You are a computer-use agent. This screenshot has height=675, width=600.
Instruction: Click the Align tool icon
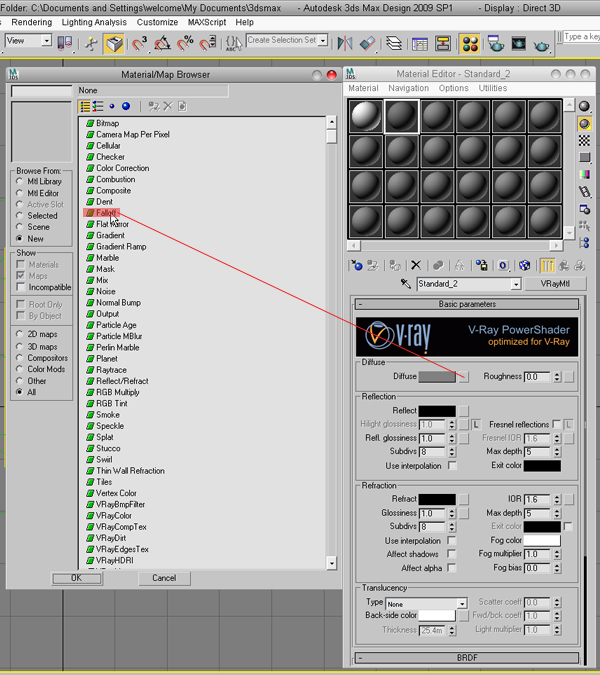point(368,43)
